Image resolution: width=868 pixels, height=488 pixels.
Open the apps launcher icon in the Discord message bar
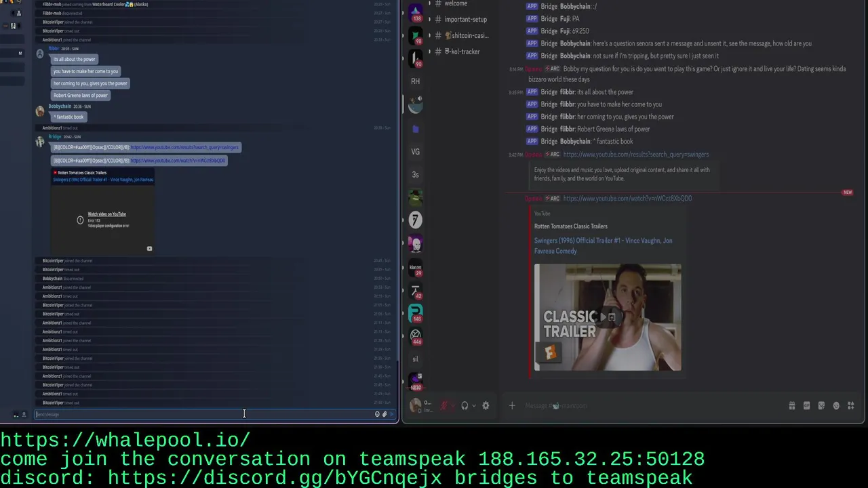click(851, 406)
